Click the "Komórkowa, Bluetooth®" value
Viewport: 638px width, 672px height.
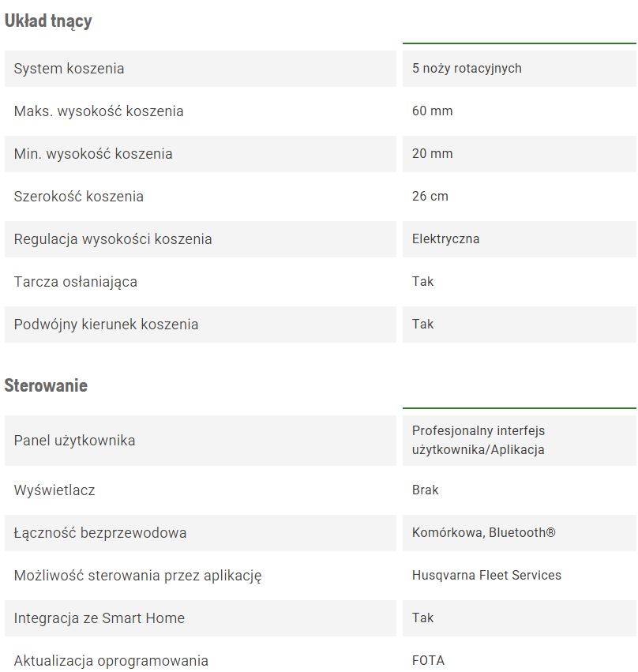(x=484, y=533)
